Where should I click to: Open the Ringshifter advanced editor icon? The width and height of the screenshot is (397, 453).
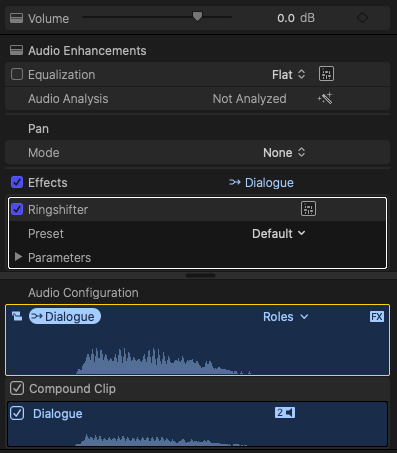[x=308, y=209]
